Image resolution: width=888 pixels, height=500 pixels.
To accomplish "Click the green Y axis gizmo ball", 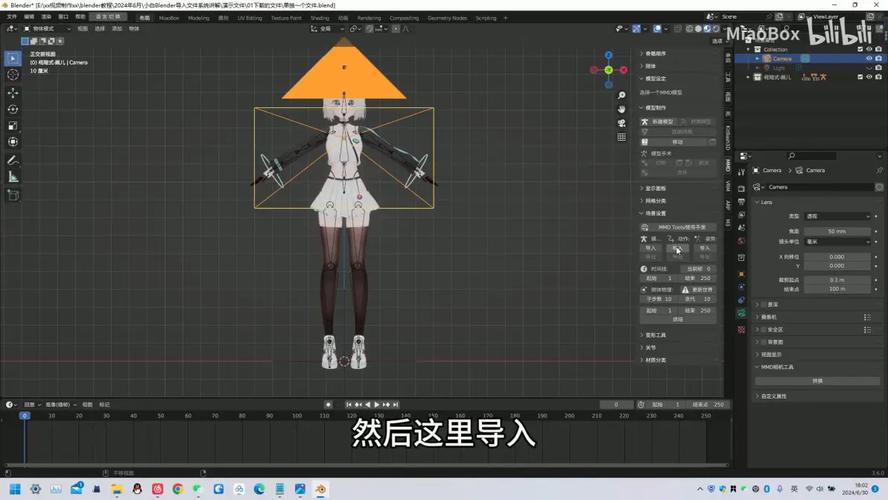I will 608,70.
